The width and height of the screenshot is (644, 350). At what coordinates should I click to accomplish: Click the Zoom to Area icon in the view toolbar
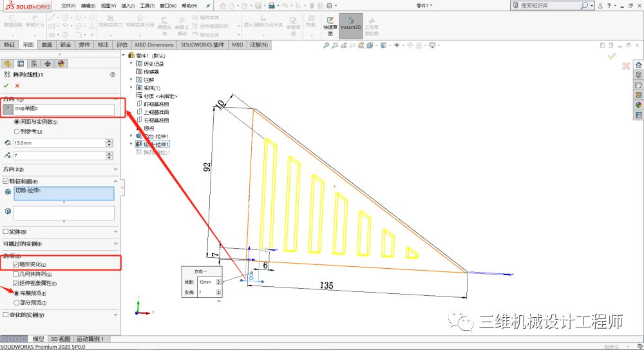pyautogui.click(x=335, y=45)
